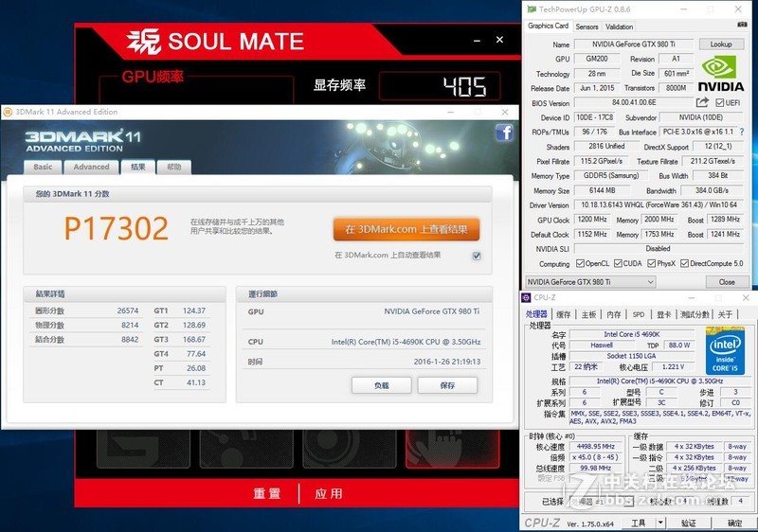The width and height of the screenshot is (758, 532).
Task: Switch to the Sensors tab in GPU-Z
Action: (587, 27)
